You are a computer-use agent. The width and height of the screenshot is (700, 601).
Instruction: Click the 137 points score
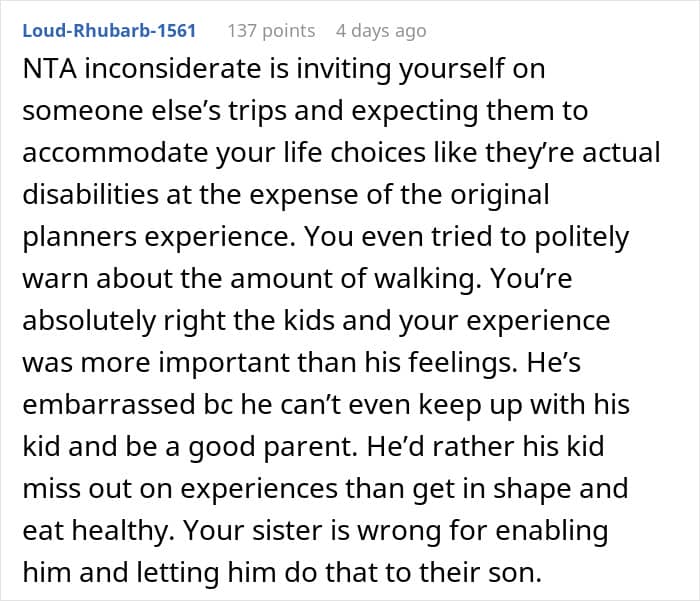[x=271, y=31]
